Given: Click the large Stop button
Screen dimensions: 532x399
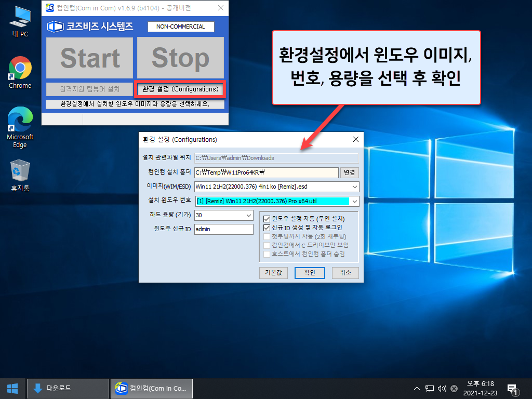Looking at the screenshot, I should (x=180, y=58).
